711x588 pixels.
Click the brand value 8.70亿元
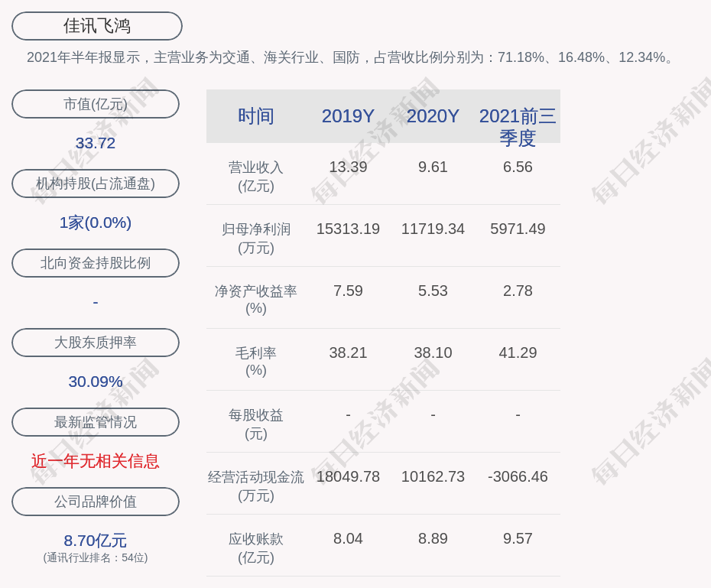pyautogui.click(x=95, y=540)
